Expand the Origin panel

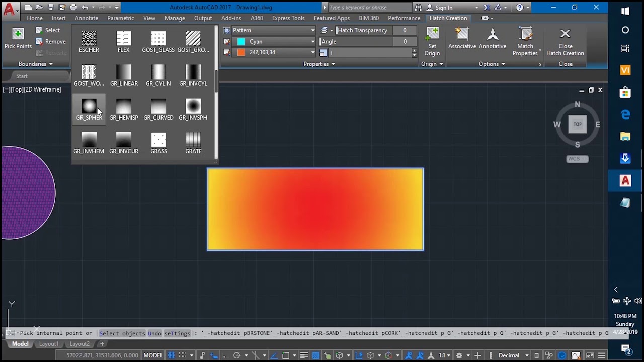[432, 64]
